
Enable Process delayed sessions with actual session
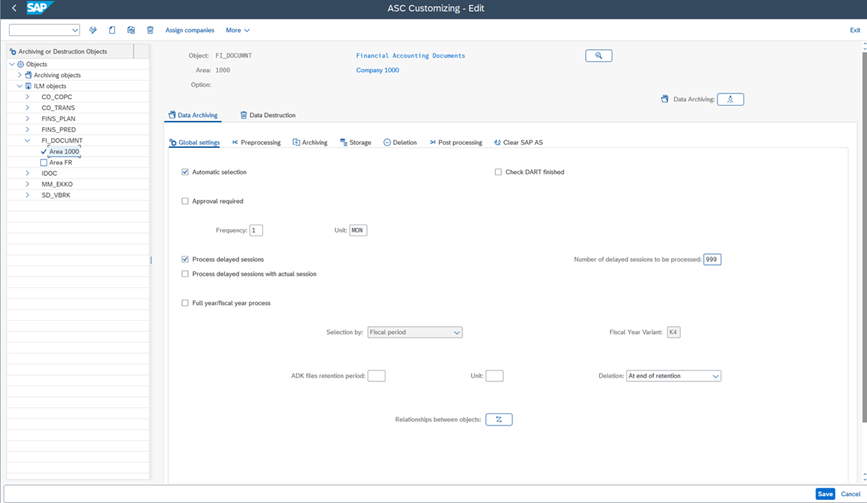[185, 274]
